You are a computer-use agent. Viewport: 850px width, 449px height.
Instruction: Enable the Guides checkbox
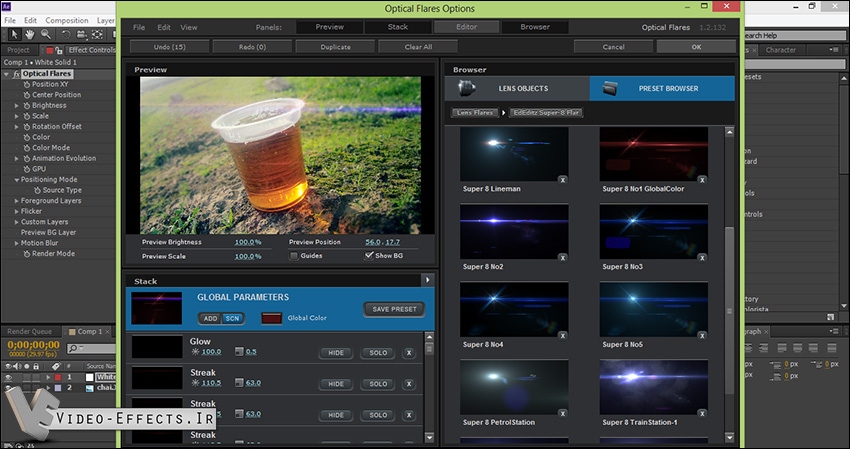tap(294, 256)
